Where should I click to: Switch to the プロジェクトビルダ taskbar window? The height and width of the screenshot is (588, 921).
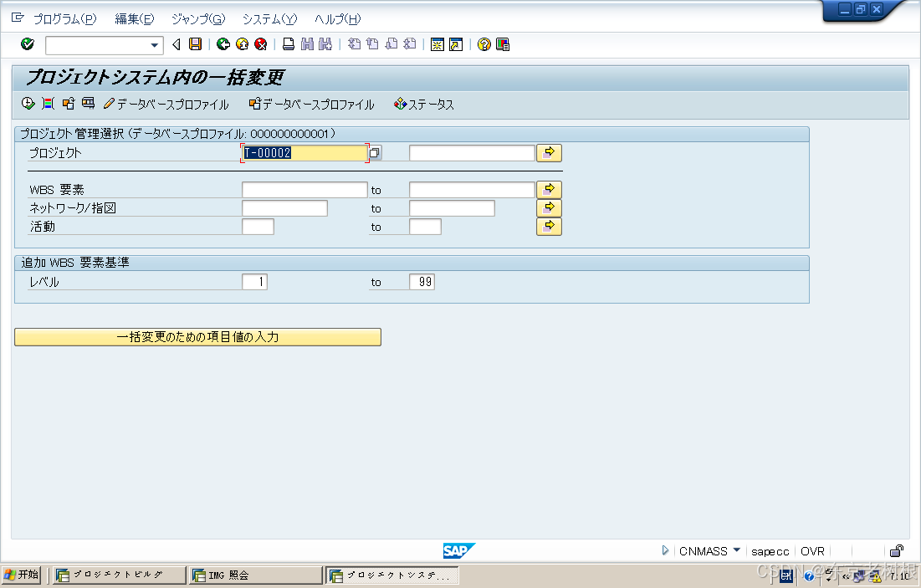pyautogui.click(x=119, y=575)
